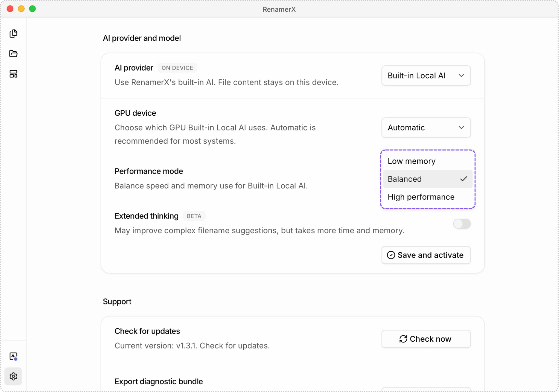Viewport: 560px width, 392px height.
Task: Expand the AI provider dropdown
Action: (426, 76)
